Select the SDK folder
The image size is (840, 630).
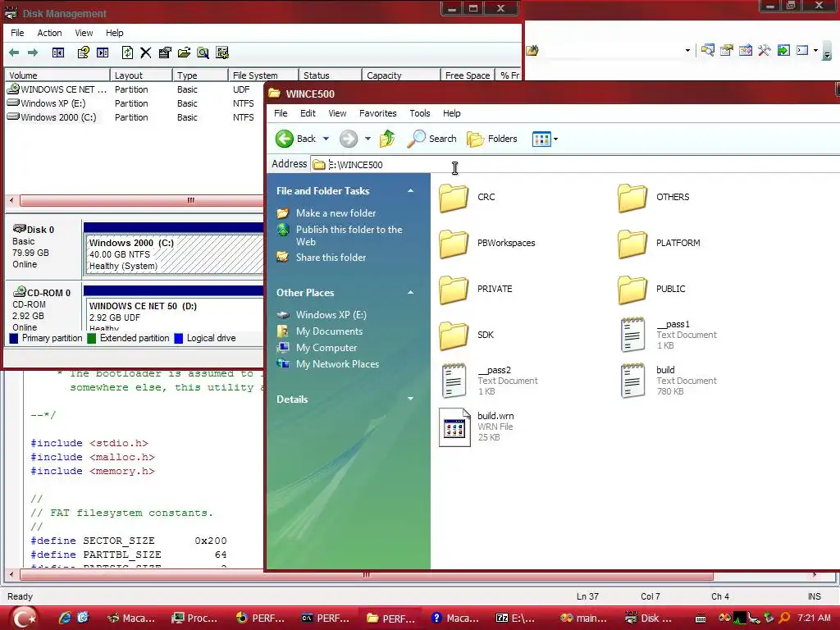click(x=467, y=335)
